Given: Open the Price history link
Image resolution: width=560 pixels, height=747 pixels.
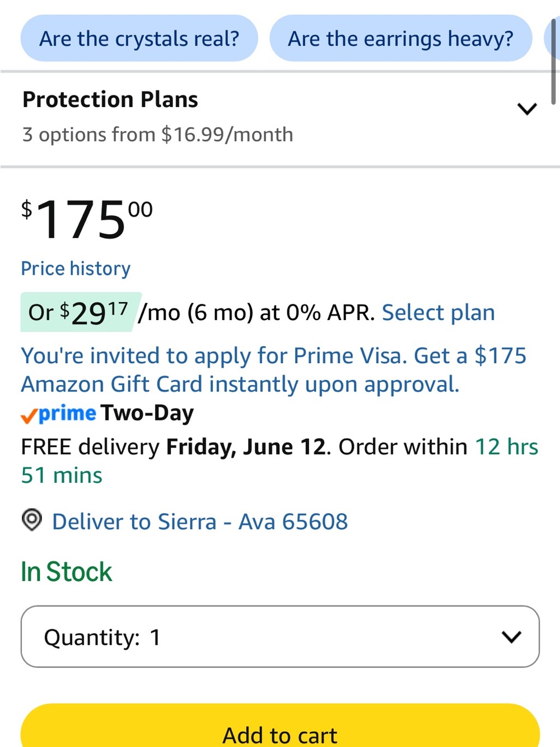Looking at the screenshot, I should click(x=76, y=268).
